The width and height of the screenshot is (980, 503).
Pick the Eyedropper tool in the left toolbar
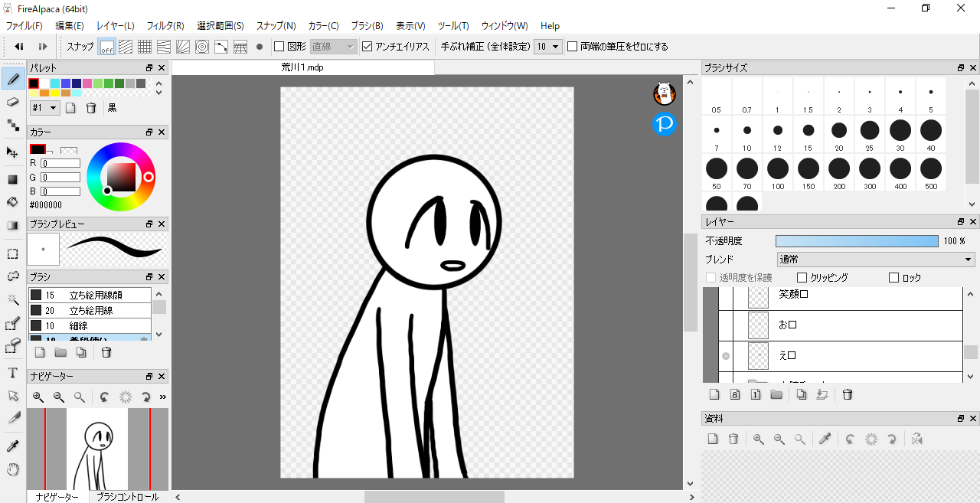(13, 446)
